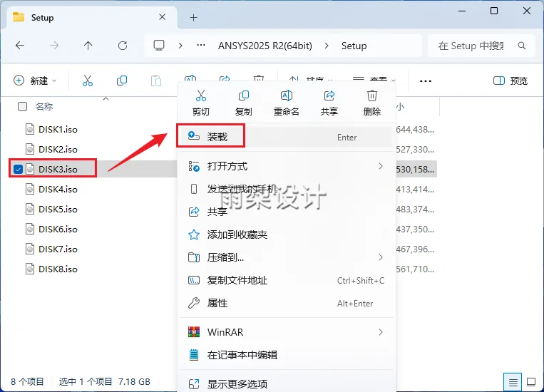
Task: Select the DISK4.iso file
Action: tap(58, 190)
